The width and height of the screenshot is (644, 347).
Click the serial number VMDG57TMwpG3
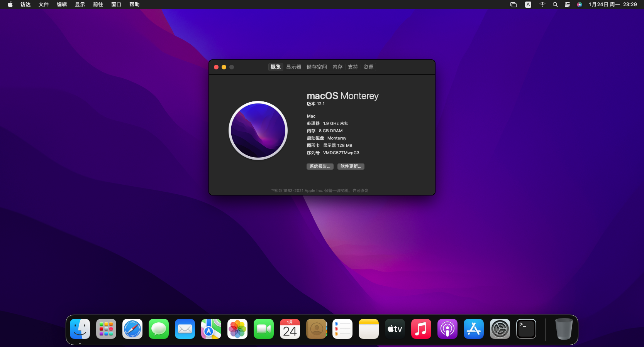(x=341, y=153)
